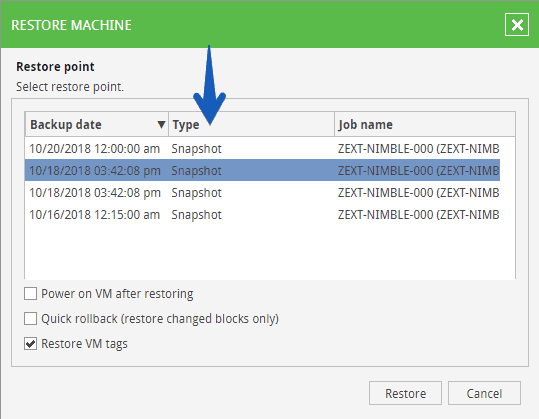Click Snapshot type in the 10/16/2018 row

click(197, 215)
